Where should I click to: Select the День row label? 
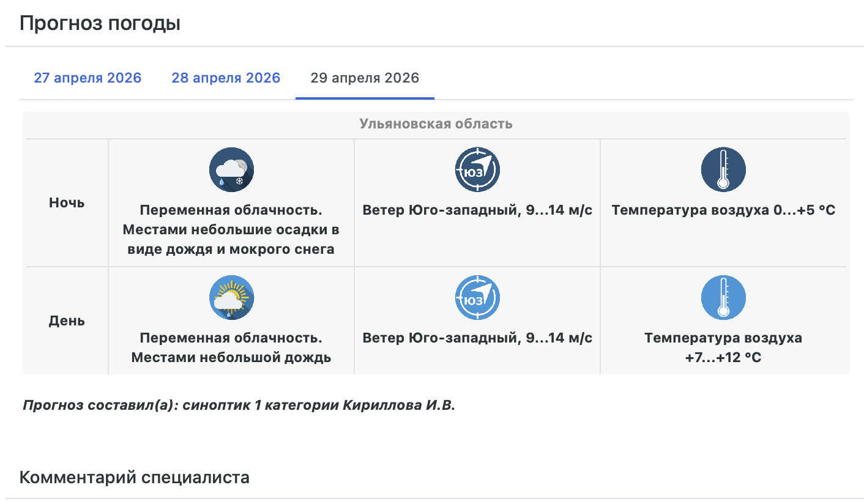point(67,321)
